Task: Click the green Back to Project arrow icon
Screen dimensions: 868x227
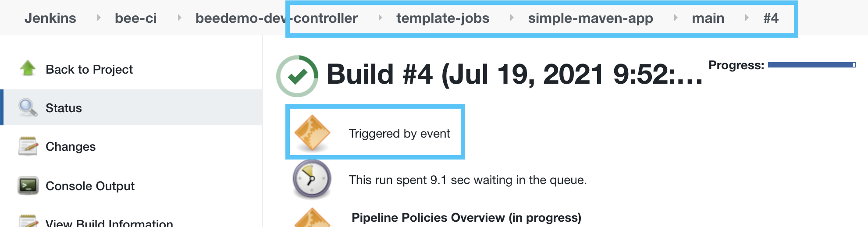Action: coord(28,68)
